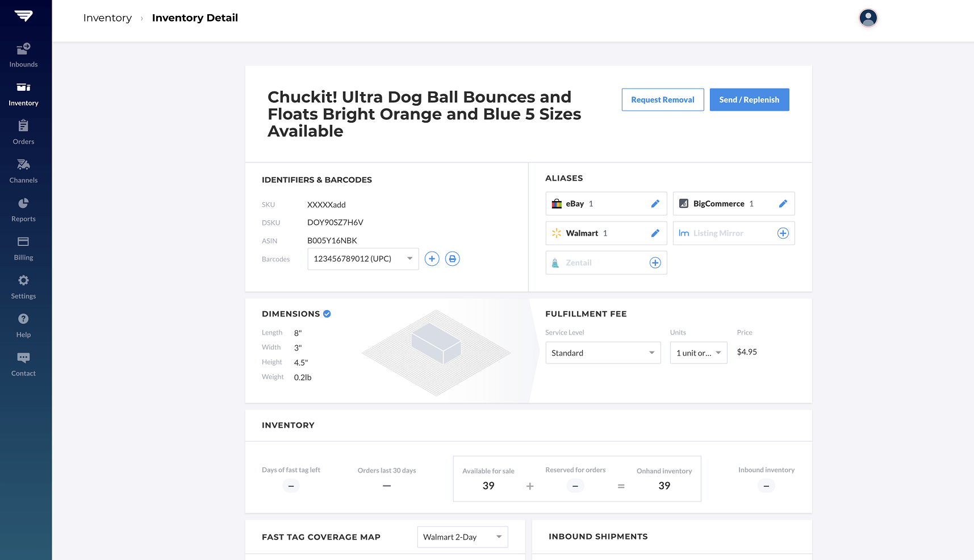Click the Walmart spark icon
The height and width of the screenshot is (560, 974).
(x=557, y=233)
